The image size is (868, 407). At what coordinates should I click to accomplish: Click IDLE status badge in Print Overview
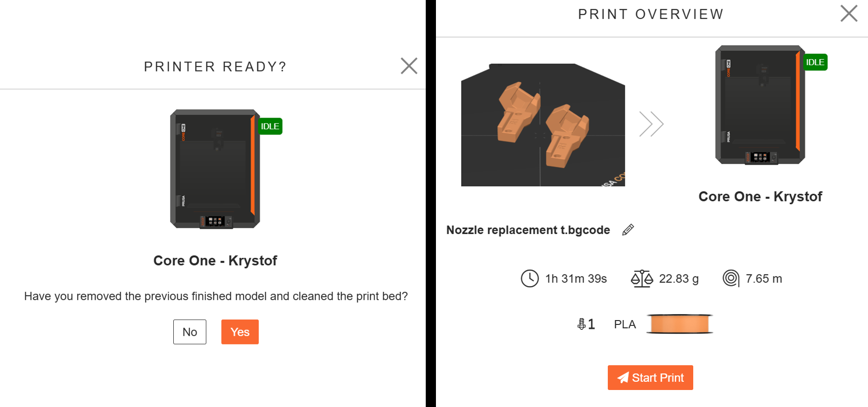coord(815,62)
